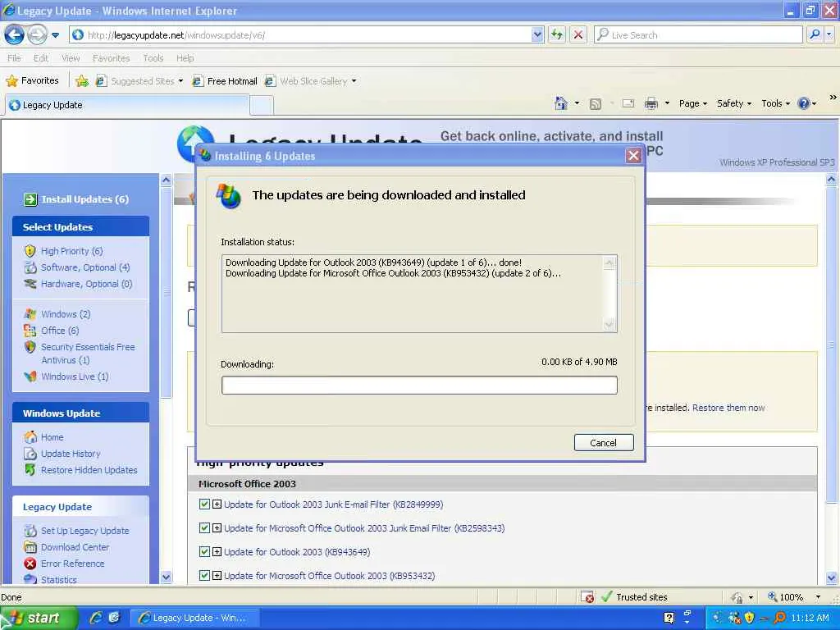Viewport: 840px width, 630px height.
Task: Click the Set Up Legacy Update link
Action: [x=84, y=531]
